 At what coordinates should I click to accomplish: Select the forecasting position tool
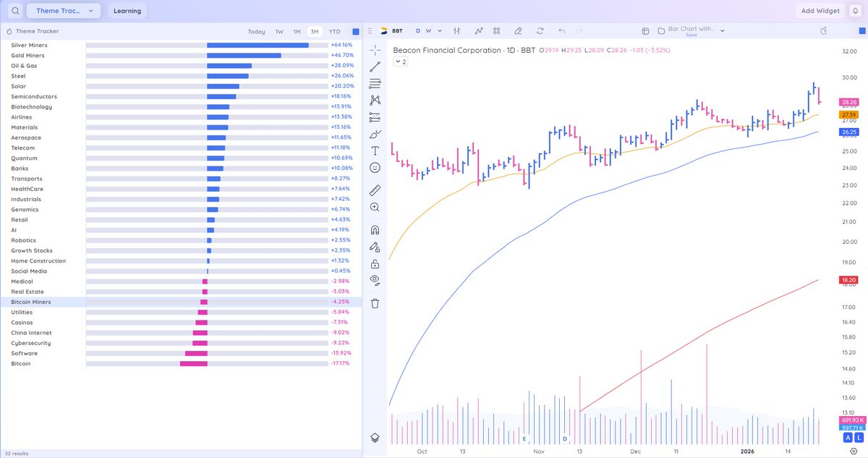click(x=375, y=116)
